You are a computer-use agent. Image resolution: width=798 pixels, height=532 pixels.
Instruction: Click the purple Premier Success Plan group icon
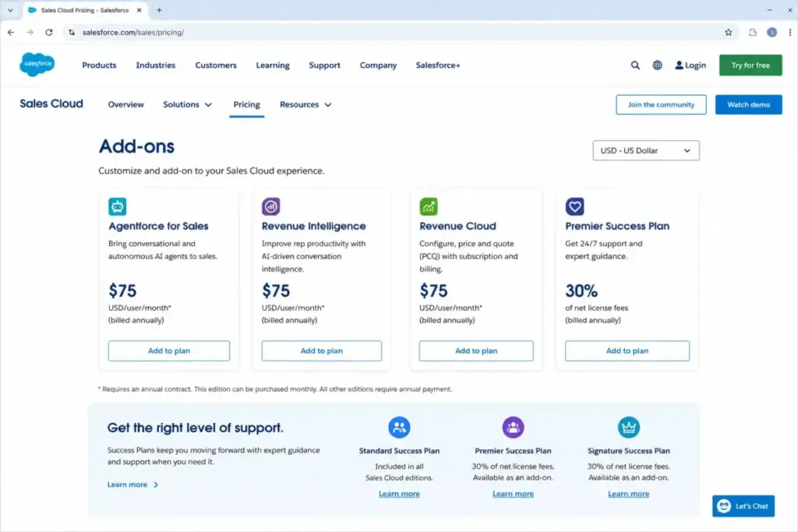(x=513, y=427)
